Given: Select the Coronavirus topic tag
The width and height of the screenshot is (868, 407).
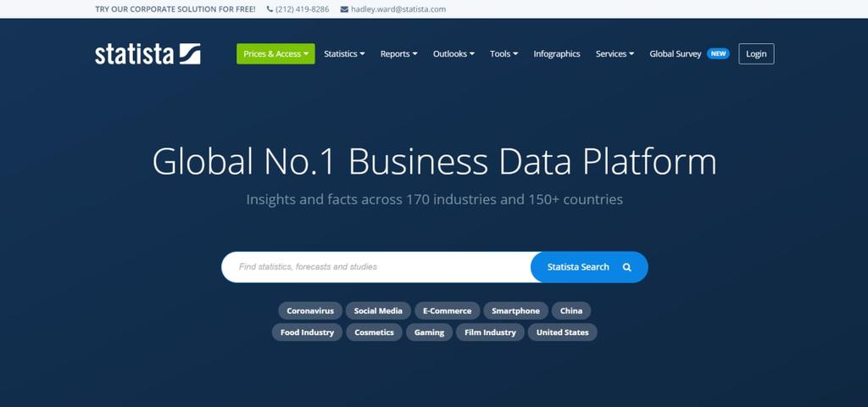Looking at the screenshot, I should [x=310, y=310].
